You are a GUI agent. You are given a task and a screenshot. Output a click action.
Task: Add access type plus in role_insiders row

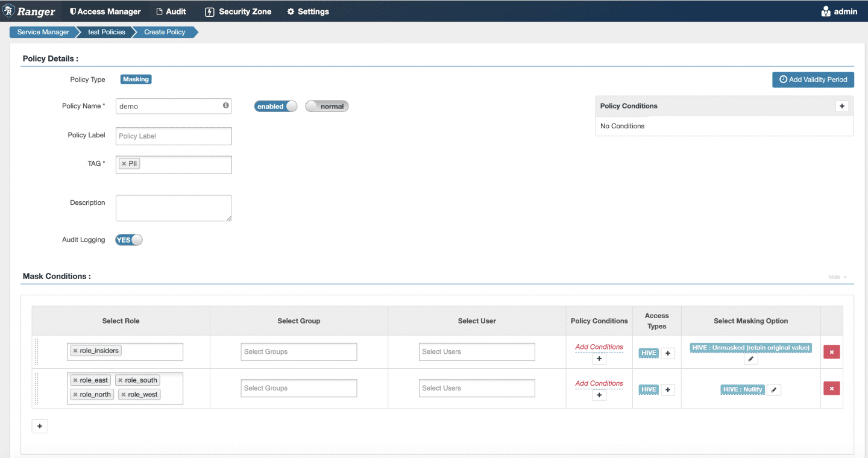[668, 354]
